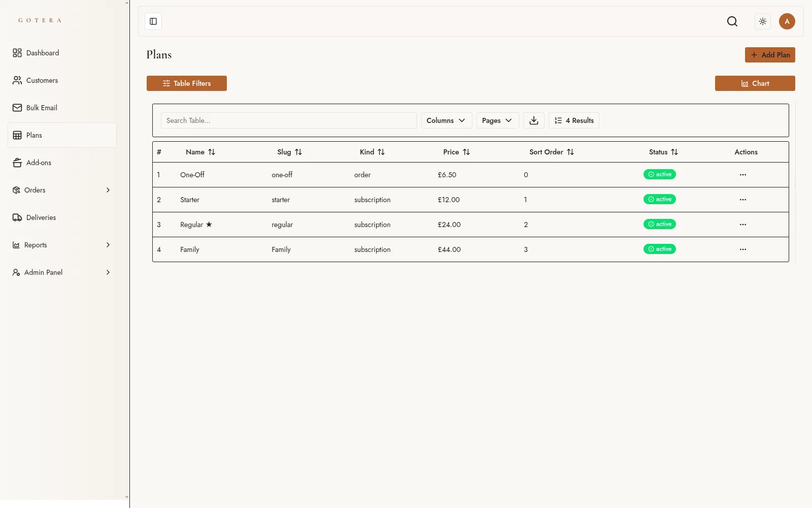
Task: Click active status badge for One-Off
Action: coord(660,174)
